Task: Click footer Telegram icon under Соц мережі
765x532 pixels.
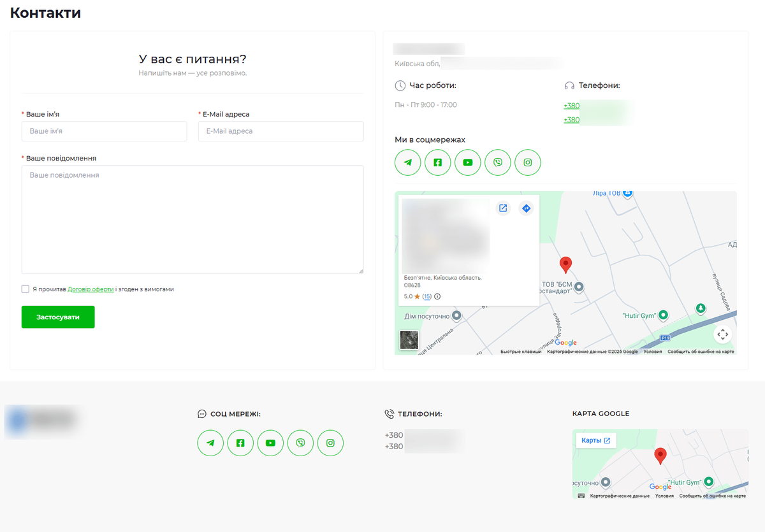Action: (210, 443)
